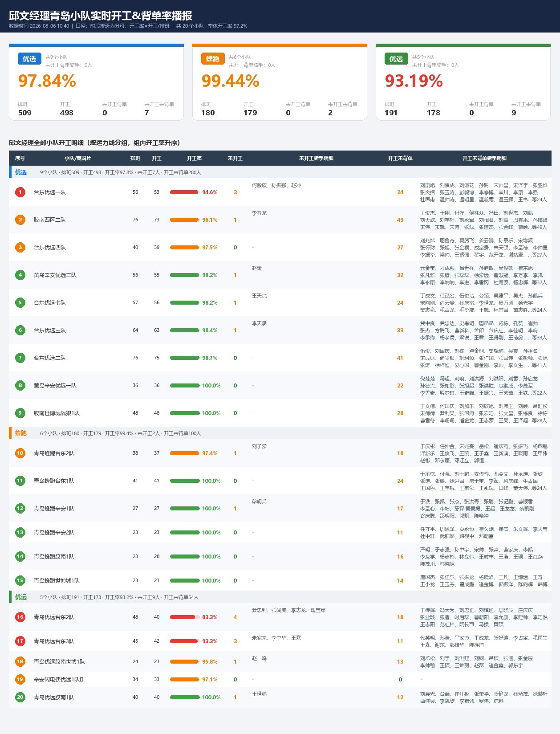This screenshot has width=560, height=734.
Task: Click rank badge 20 for 青岛优远胶南1队
Action: tap(20, 697)
